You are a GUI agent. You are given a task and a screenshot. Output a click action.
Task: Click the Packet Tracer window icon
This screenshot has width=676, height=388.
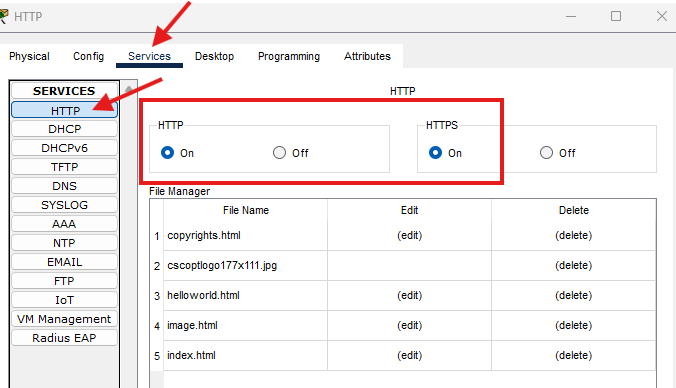(x=3, y=16)
